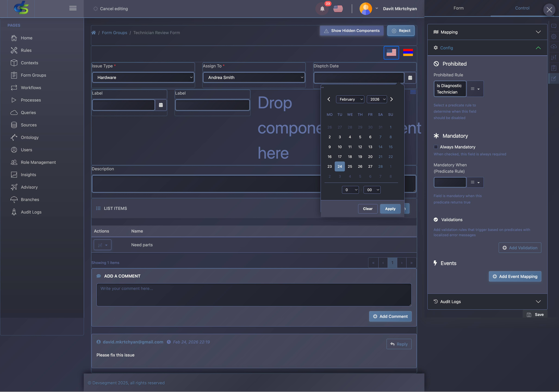Open the comments panel icon on right edge
Image resolution: width=559 pixels, height=392 pixels.
click(554, 26)
